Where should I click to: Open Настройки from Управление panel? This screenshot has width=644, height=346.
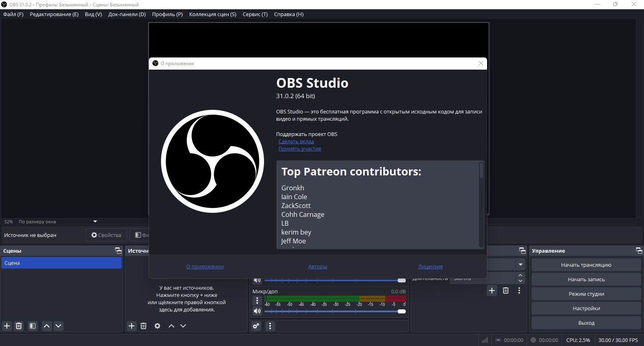(x=586, y=308)
